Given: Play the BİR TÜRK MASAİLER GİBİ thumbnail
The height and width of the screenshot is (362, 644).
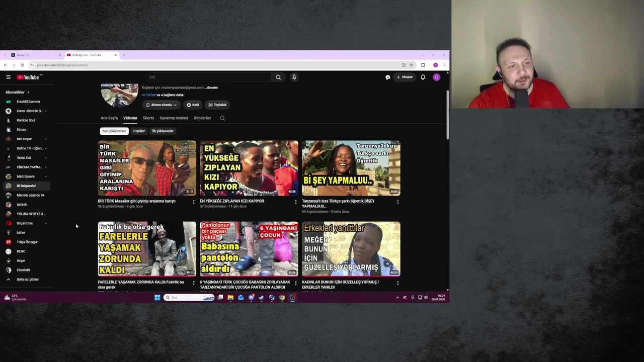Looking at the screenshot, I should [x=147, y=168].
